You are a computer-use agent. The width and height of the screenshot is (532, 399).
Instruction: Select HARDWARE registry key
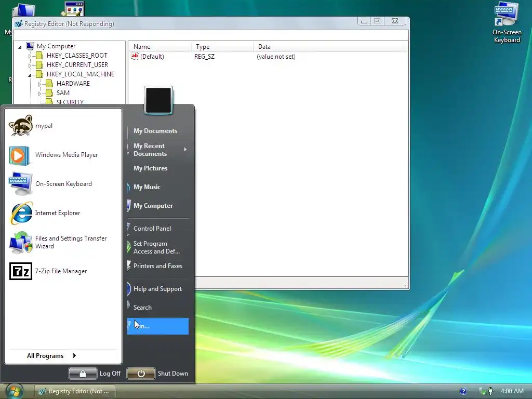[73, 84]
